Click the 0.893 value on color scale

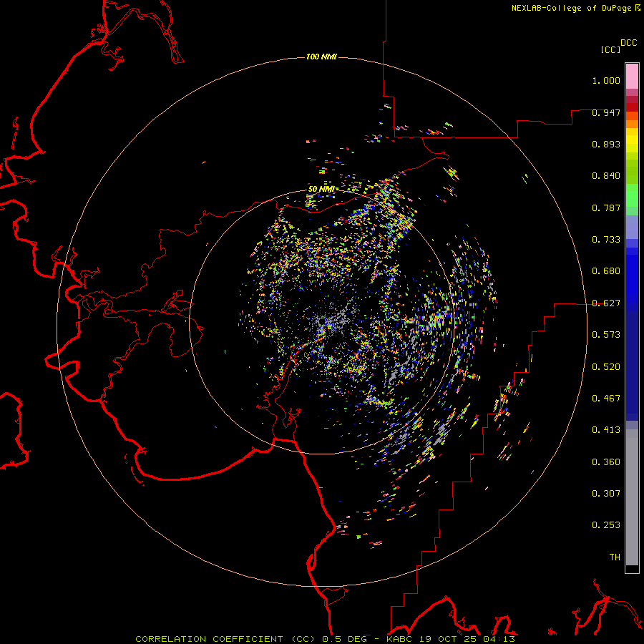click(x=606, y=144)
